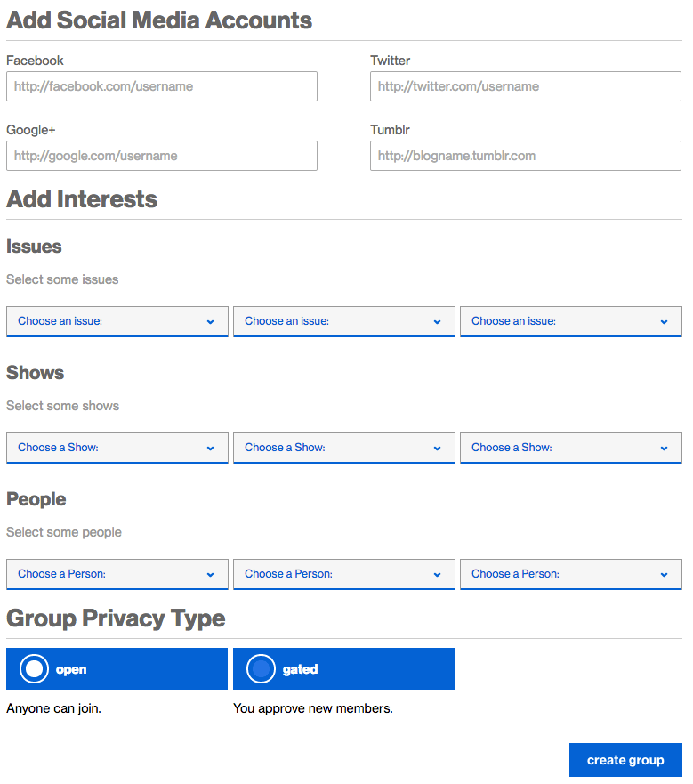The height and width of the screenshot is (784, 693).
Task: Click the Facebook URL input field
Action: pyautogui.click(x=161, y=86)
